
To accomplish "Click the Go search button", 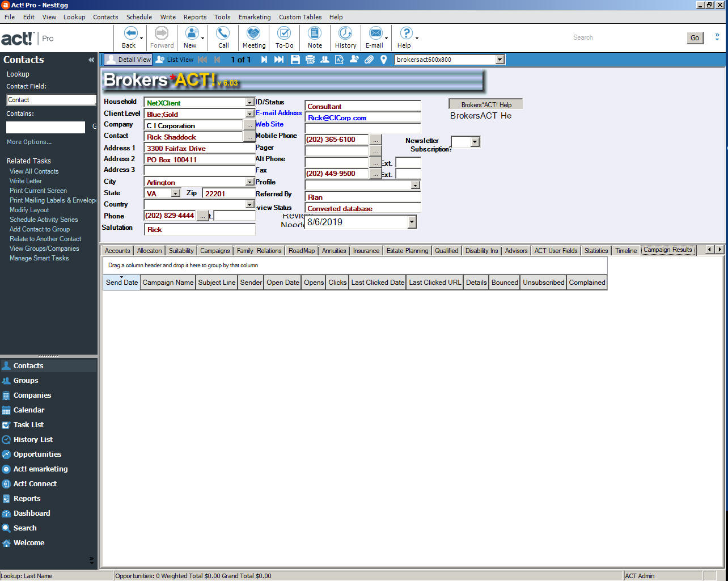I will click(695, 38).
